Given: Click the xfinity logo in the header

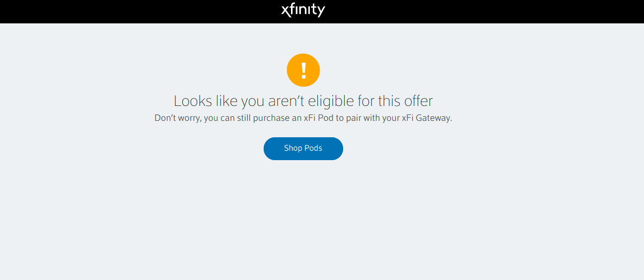Looking at the screenshot, I should point(303,10).
